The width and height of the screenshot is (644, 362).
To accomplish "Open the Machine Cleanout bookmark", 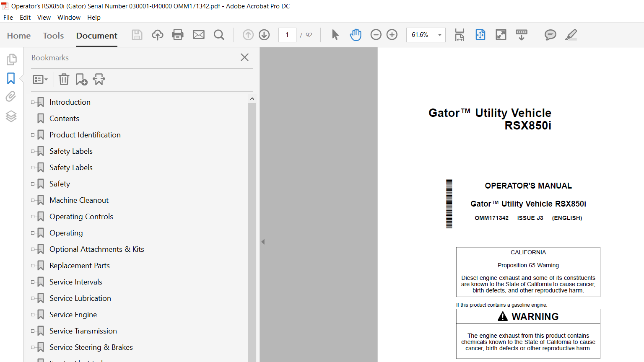I will coord(79,200).
